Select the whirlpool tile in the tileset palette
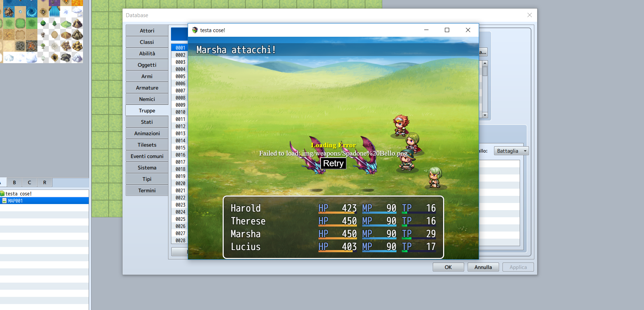This screenshot has width=644, height=310. tap(31, 12)
